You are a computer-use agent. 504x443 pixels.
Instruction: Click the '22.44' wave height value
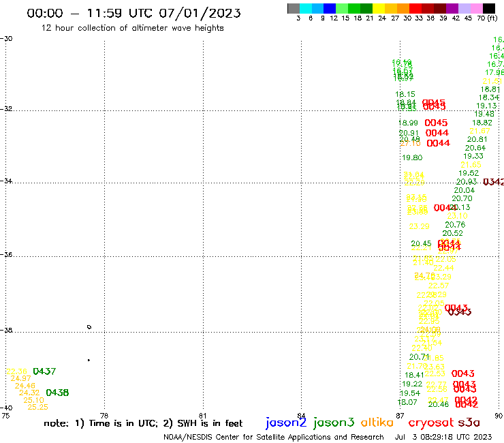443,268
